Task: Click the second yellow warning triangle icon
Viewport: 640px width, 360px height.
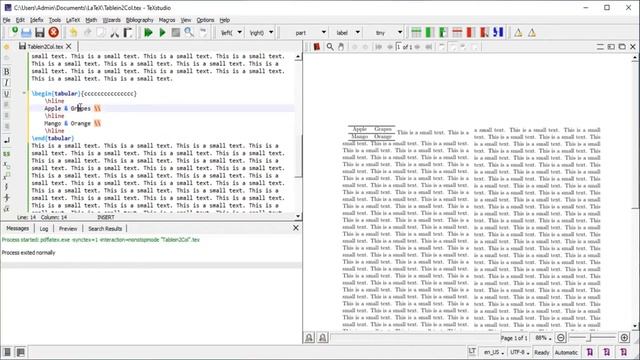Action: tap(532, 33)
